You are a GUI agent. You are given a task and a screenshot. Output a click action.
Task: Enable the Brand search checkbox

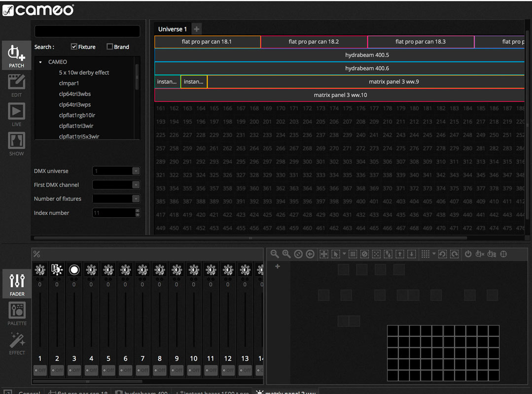pos(109,47)
